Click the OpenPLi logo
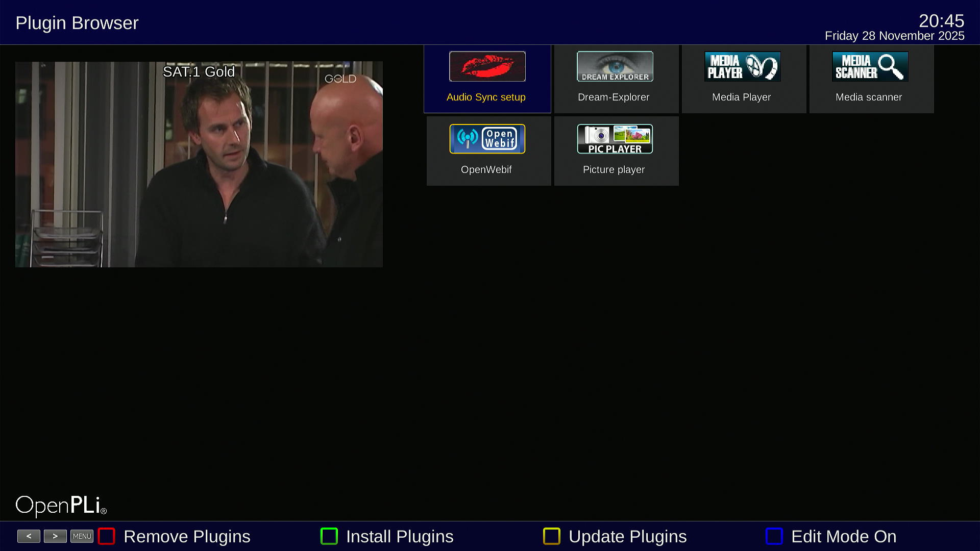This screenshot has height=551, width=980. (61, 505)
